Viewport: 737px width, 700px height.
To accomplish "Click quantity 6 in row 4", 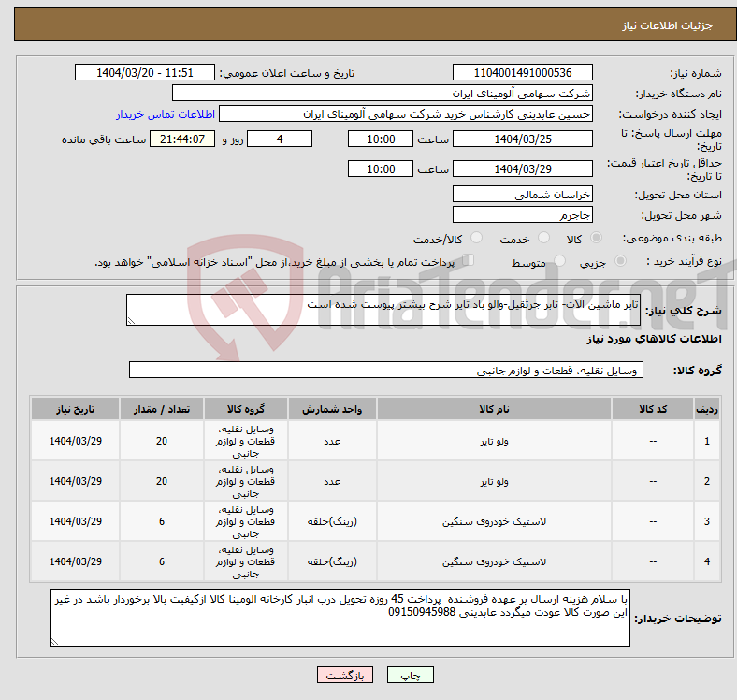I will pos(162,561).
